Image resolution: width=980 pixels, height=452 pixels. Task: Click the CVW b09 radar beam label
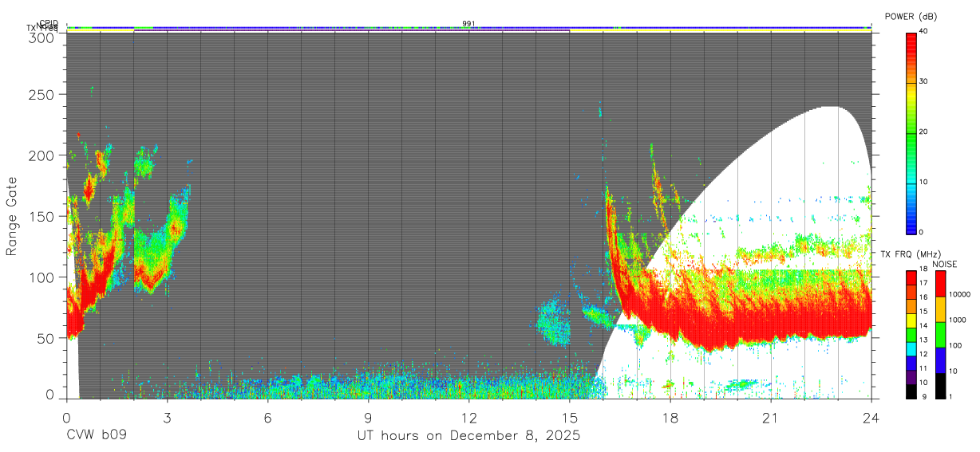(x=96, y=436)
